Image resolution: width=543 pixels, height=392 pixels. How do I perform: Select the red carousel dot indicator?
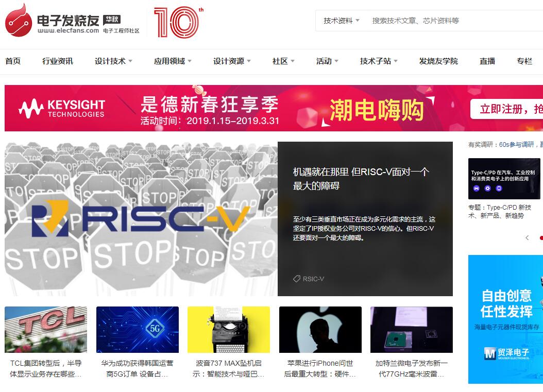pyautogui.click(x=541, y=238)
